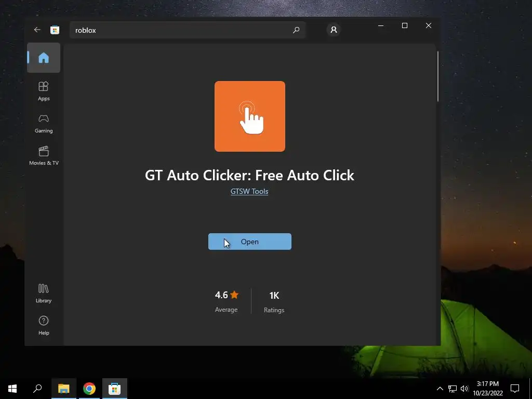This screenshot has width=532, height=399.
Task: Open the Help section
Action: [44, 325]
